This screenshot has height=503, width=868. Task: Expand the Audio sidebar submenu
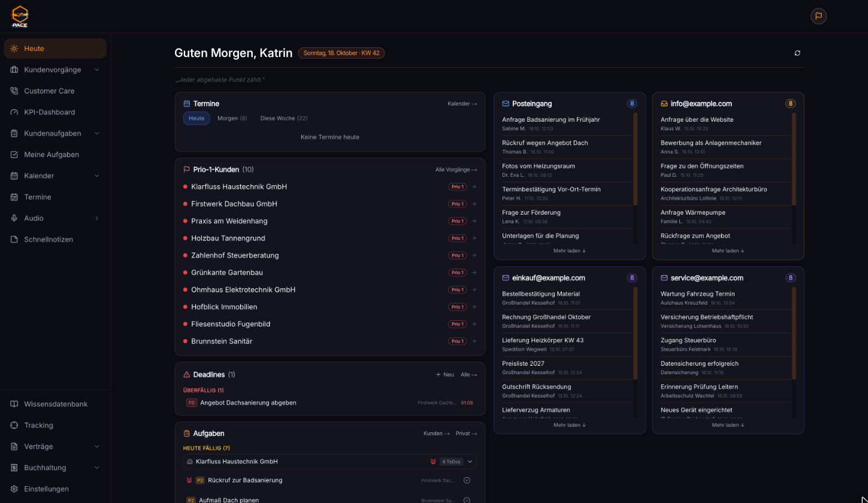click(x=97, y=218)
